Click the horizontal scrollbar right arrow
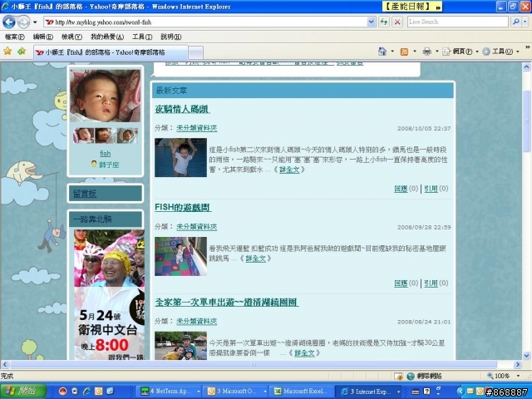Viewport: 532px width, 399px height. point(517,365)
